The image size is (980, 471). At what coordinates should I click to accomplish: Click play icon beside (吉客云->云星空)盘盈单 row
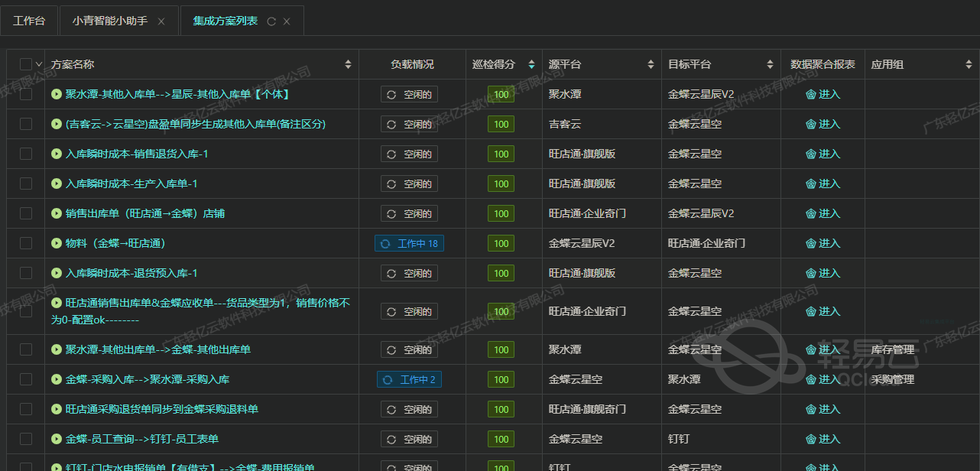click(x=57, y=124)
